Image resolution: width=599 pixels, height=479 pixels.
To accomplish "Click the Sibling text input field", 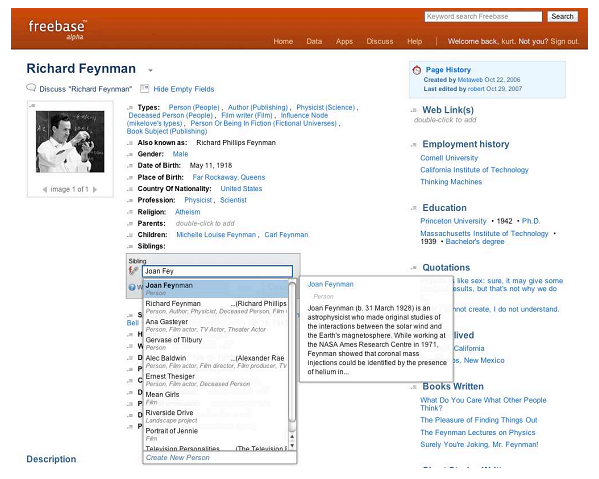I will [217, 271].
